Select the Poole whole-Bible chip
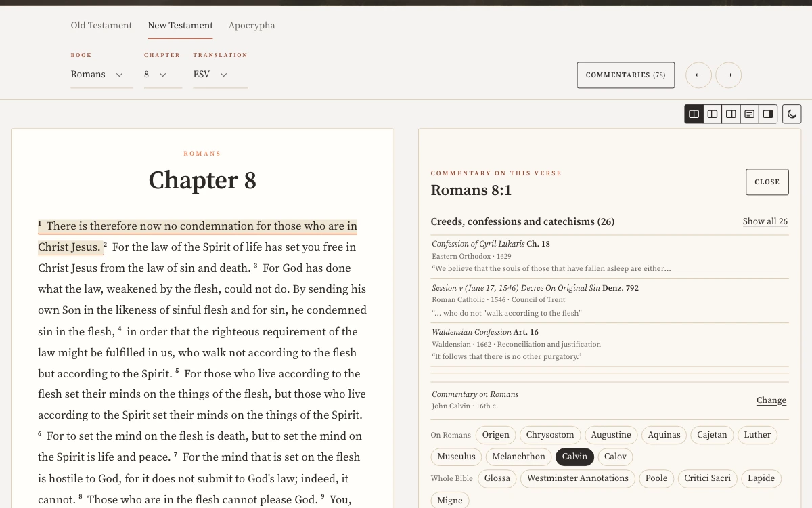 (656, 478)
